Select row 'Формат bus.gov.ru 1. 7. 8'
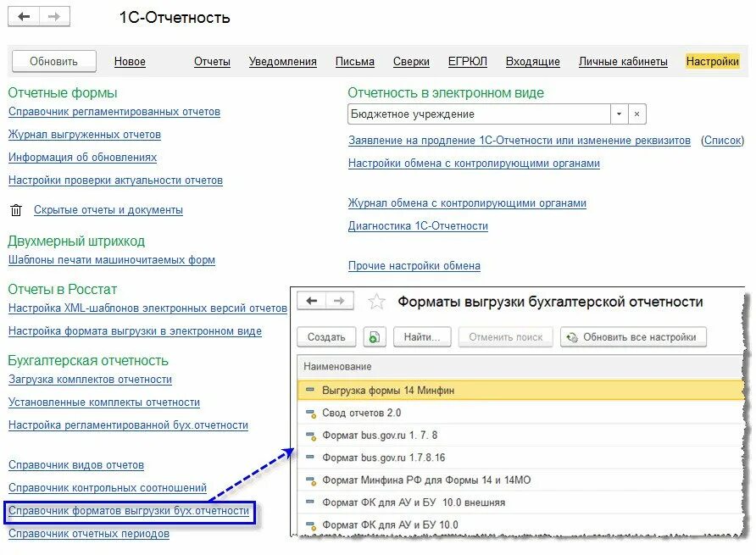 click(520, 436)
